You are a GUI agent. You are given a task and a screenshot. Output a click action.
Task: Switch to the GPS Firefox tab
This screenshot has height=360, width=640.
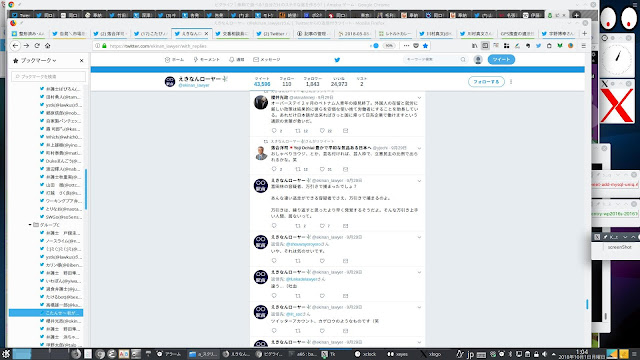pyautogui.click(x=517, y=33)
